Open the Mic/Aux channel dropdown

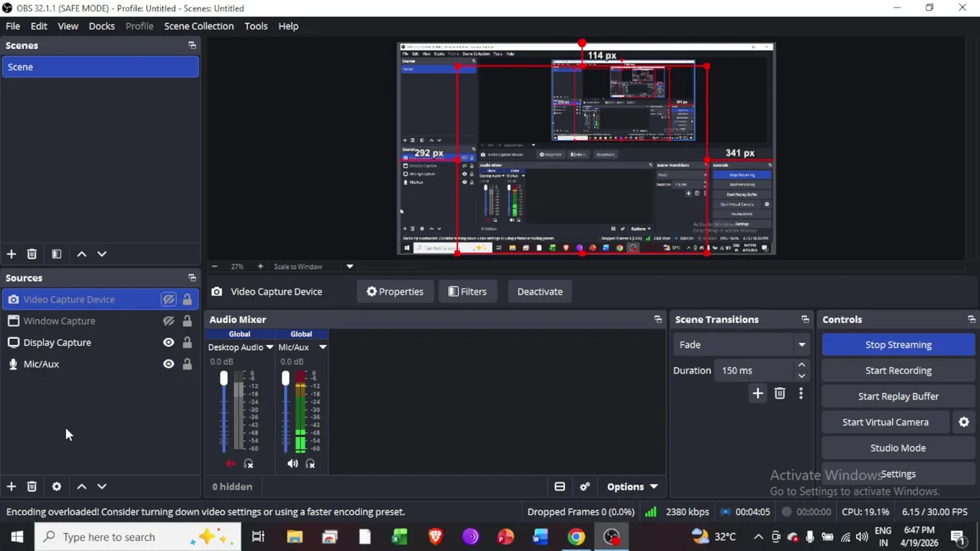tap(322, 347)
